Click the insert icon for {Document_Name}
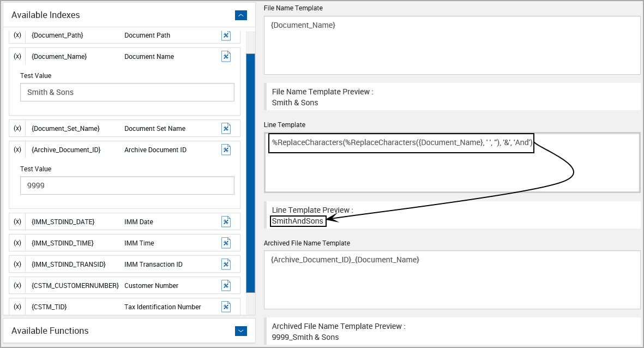The image size is (644, 348). pos(226,56)
